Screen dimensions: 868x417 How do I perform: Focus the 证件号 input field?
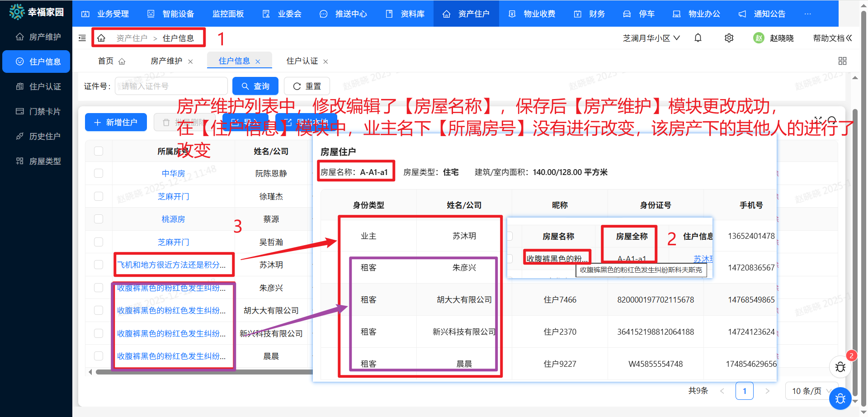pyautogui.click(x=171, y=86)
